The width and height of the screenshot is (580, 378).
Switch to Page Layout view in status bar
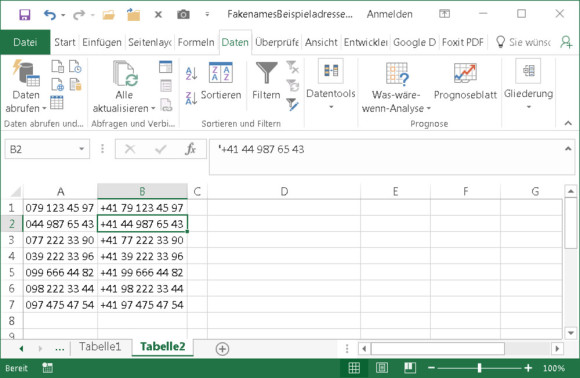pyautogui.click(x=382, y=368)
